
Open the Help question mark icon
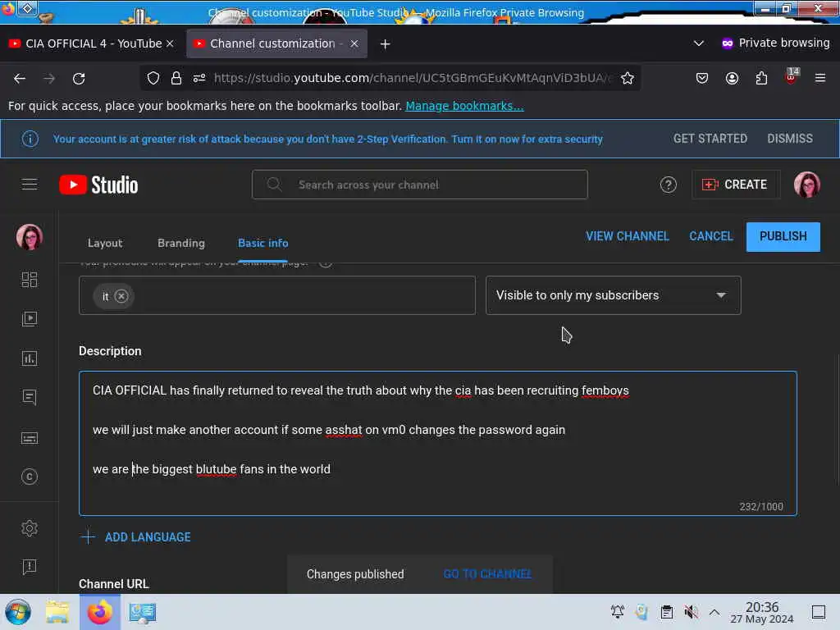point(668,185)
